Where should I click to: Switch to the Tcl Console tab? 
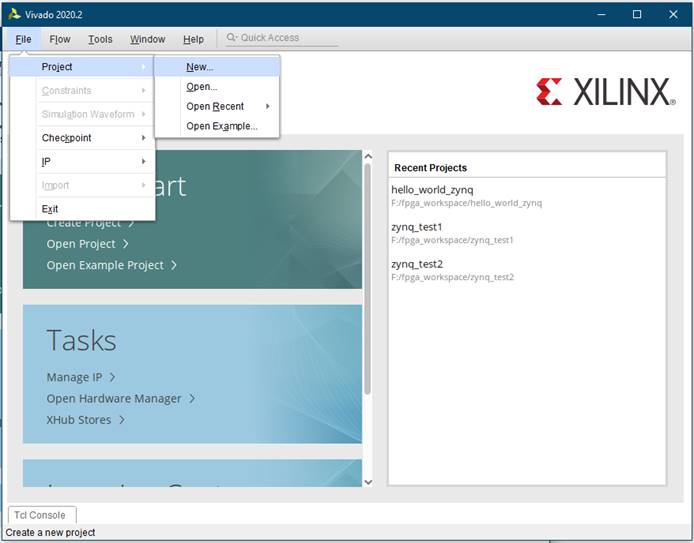click(40, 515)
